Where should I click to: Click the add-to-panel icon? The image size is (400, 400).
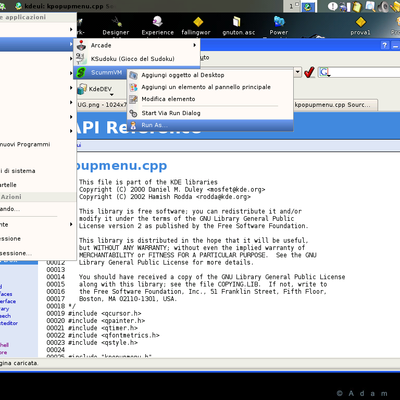[x=133, y=87]
